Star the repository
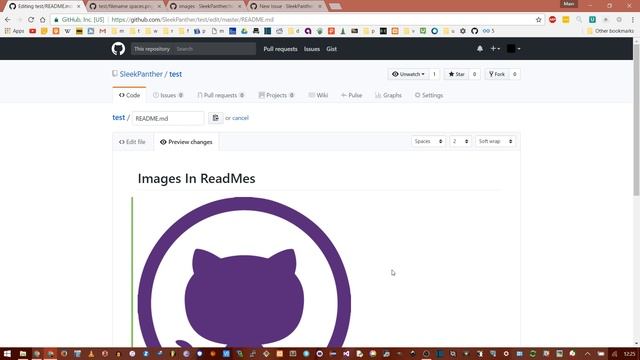Image resolution: width=640 pixels, height=360 pixels. coord(456,74)
